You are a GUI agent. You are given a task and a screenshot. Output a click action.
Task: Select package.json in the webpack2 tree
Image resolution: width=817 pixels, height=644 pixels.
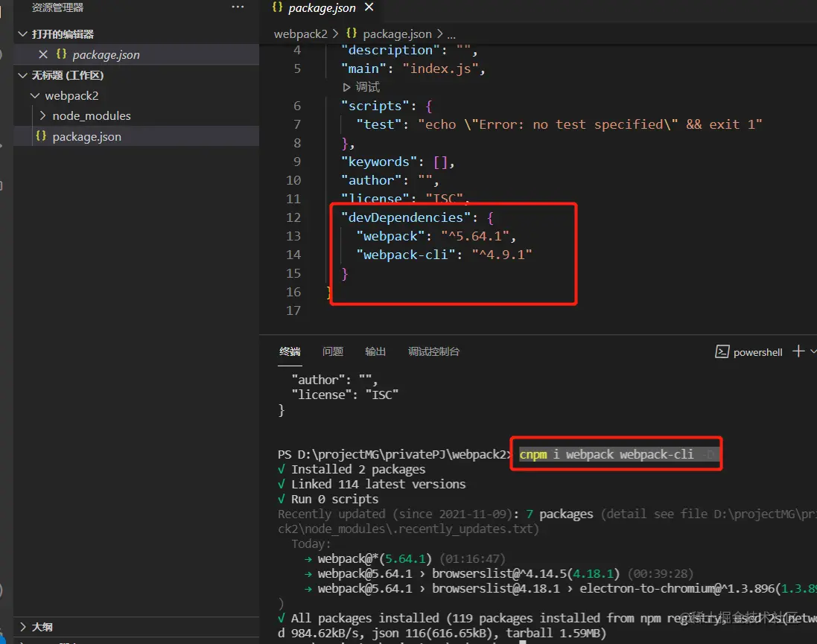tap(136, 136)
